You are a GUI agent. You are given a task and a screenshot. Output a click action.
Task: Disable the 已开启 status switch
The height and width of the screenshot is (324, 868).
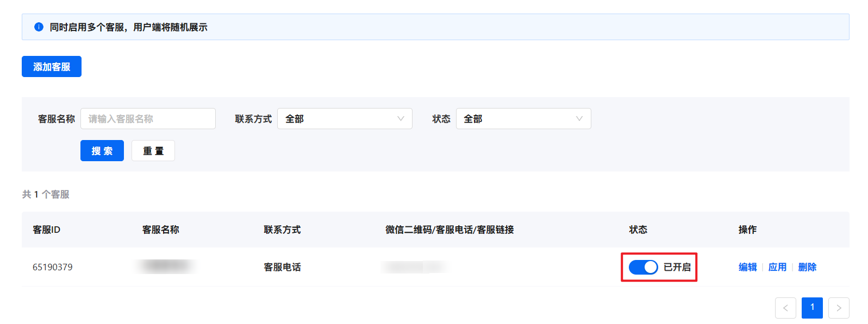click(643, 267)
